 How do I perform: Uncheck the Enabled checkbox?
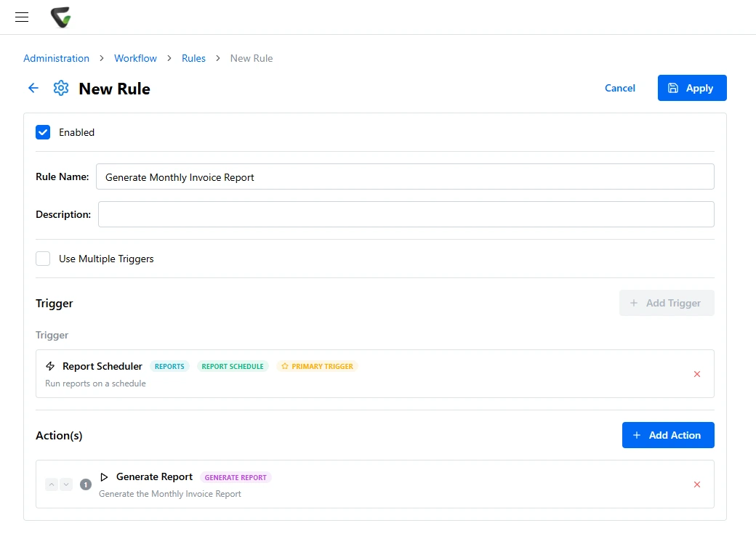click(x=43, y=132)
